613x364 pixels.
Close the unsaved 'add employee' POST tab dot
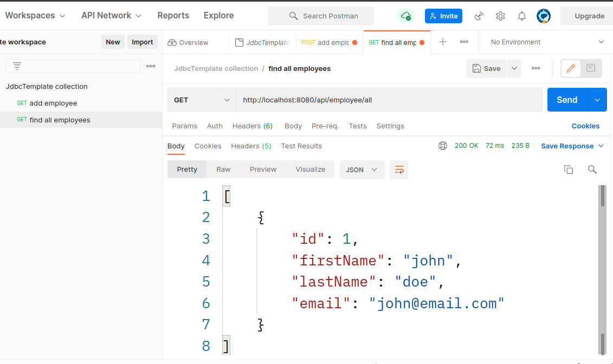point(354,43)
